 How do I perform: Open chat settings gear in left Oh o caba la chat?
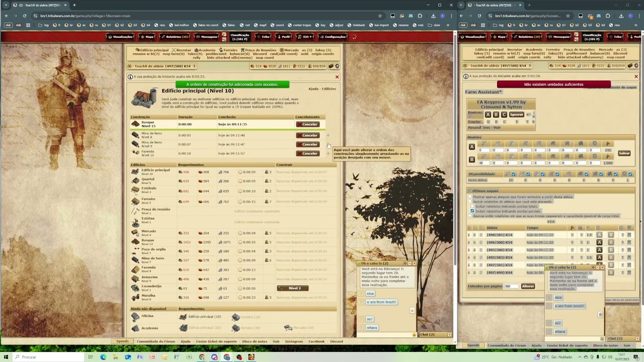coord(405,263)
